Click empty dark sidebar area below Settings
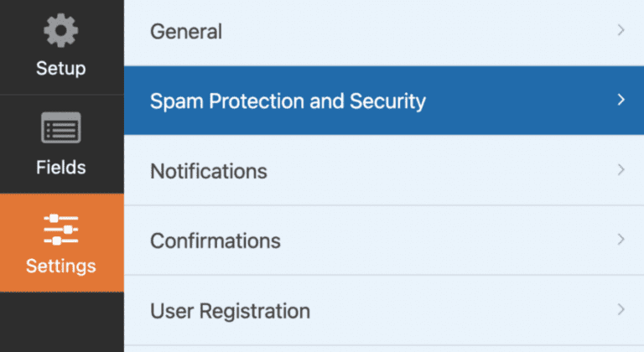This screenshot has height=352, width=644. [60, 323]
